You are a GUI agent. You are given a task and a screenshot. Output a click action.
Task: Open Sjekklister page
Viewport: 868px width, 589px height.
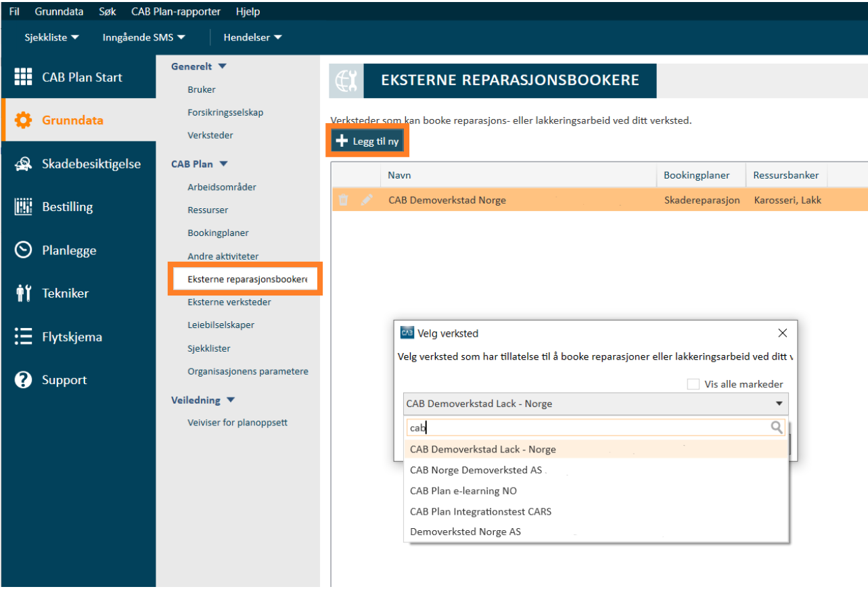(x=209, y=348)
